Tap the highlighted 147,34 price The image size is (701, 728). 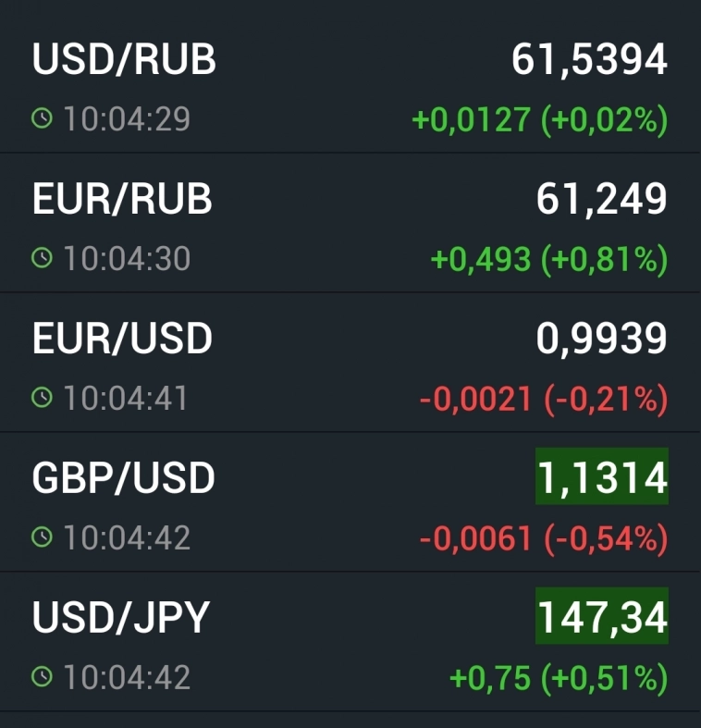[x=601, y=618]
